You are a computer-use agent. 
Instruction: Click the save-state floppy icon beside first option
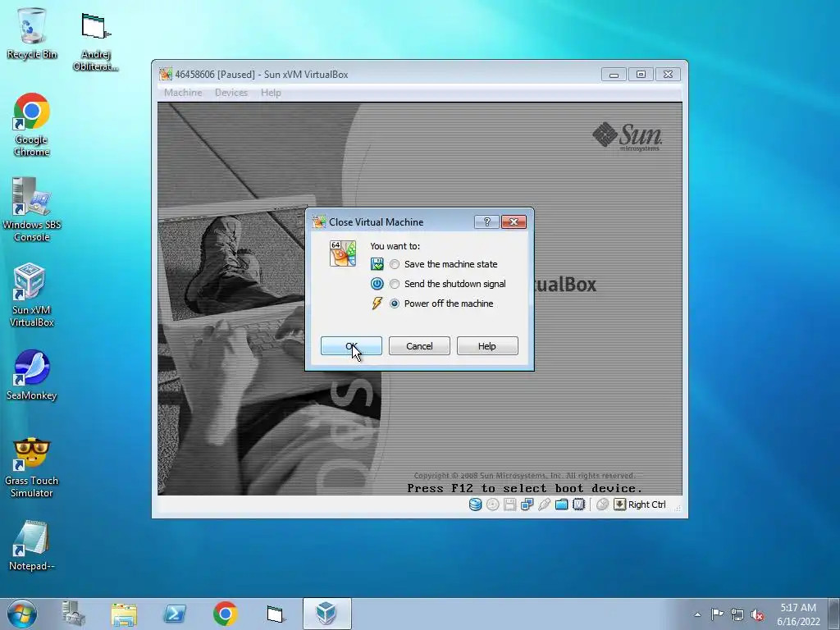377,264
